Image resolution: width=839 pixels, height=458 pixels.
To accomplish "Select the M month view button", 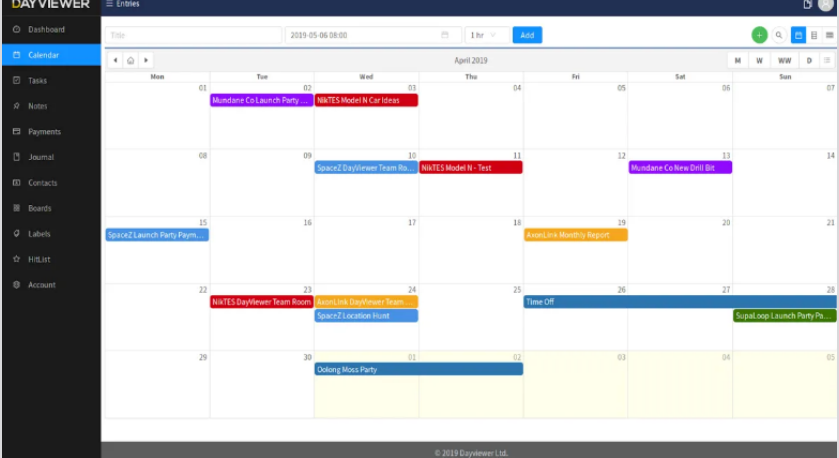I will coord(738,60).
